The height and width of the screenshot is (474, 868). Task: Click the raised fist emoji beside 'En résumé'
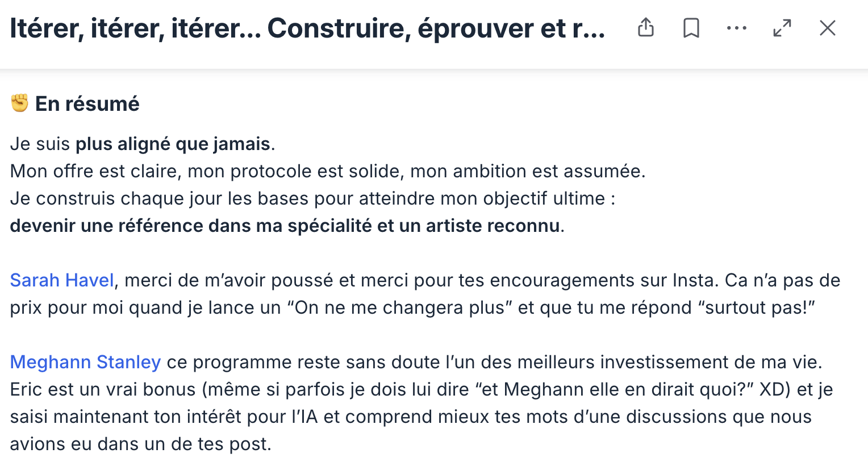click(19, 103)
